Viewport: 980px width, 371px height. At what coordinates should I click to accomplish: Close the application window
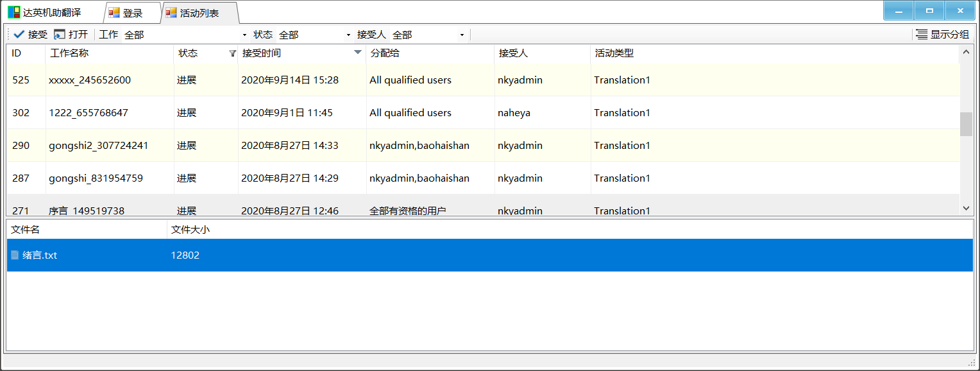960,11
